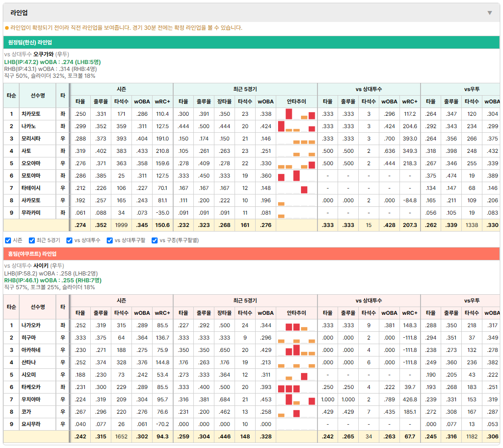
Task: Select the 라인업 panel title
Action: (x=19, y=13)
